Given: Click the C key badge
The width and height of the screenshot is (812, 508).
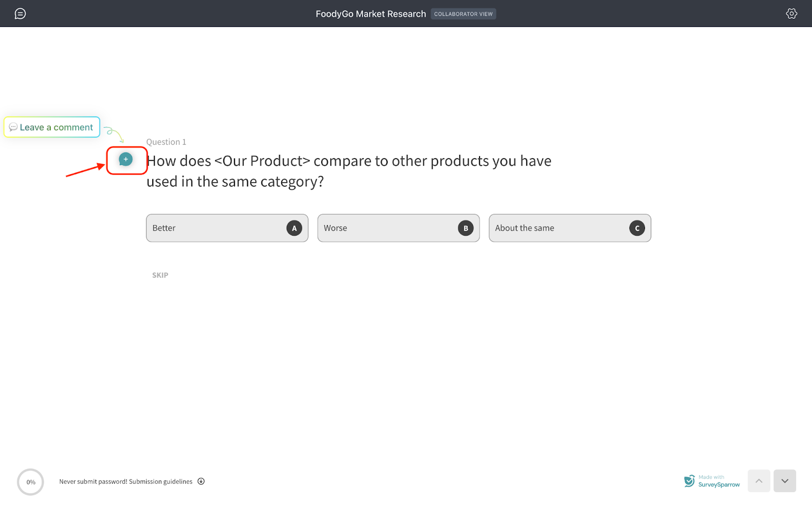Looking at the screenshot, I should point(637,228).
